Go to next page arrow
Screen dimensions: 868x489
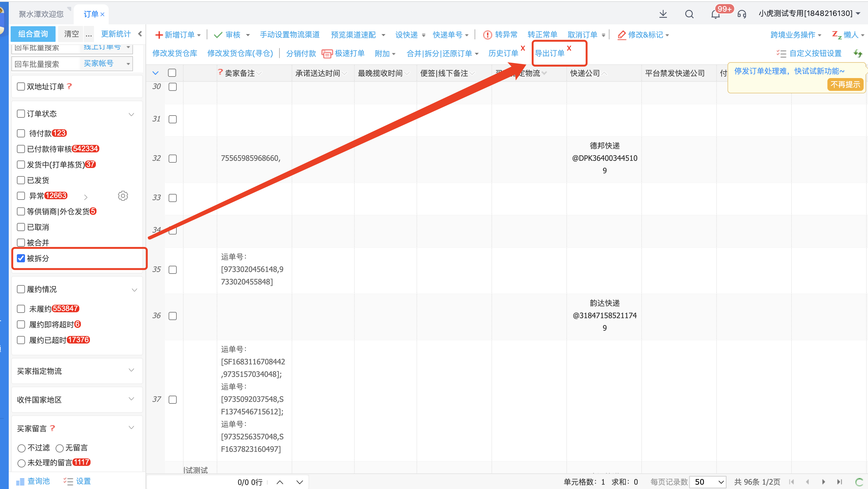click(x=824, y=482)
